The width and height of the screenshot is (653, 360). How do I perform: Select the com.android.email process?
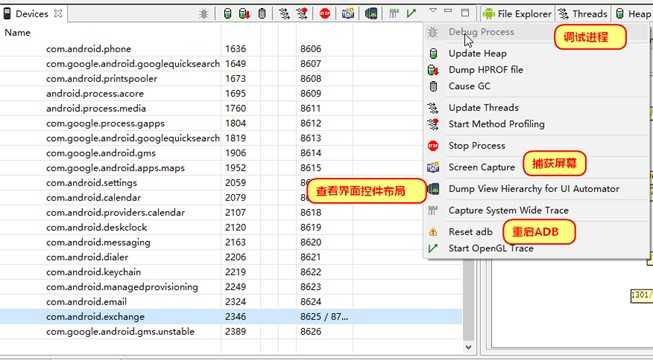(x=231, y=302)
